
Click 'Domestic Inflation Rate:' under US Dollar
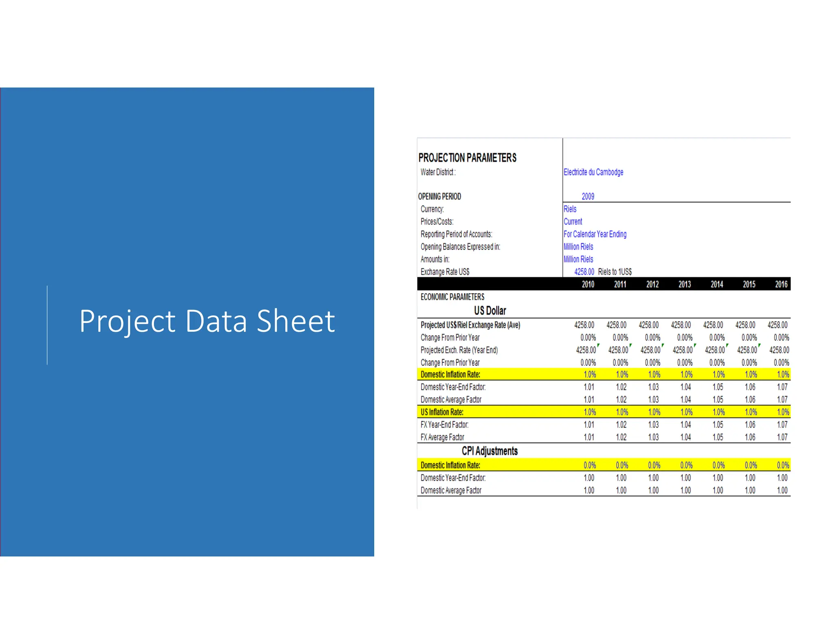point(450,375)
